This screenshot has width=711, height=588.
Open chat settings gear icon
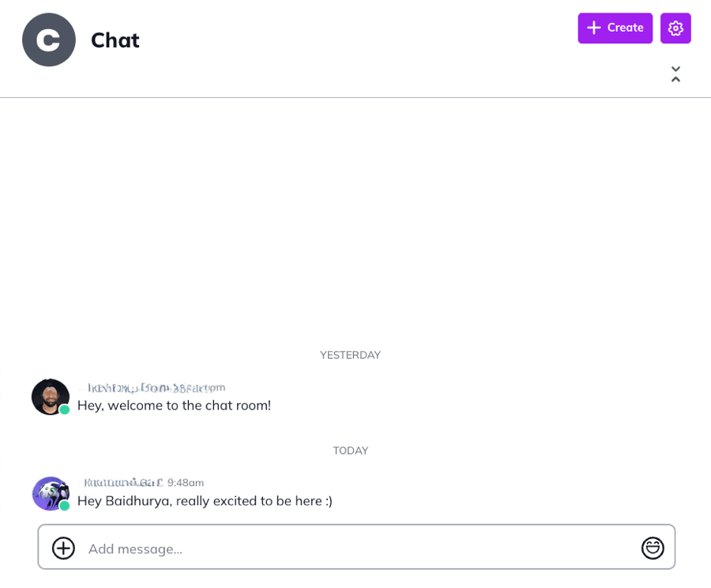(675, 28)
